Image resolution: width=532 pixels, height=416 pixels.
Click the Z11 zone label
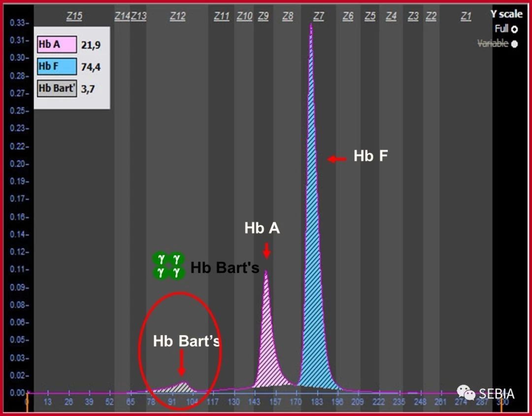[x=222, y=16]
